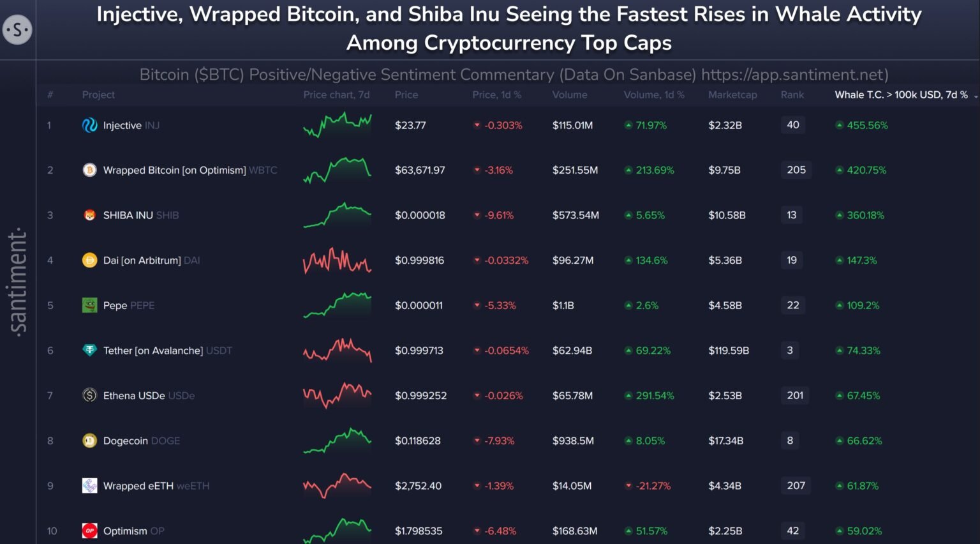Viewport: 980px width, 544px height.
Task: Select the Dai [on Arbitrum] token icon
Action: tap(89, 260)
